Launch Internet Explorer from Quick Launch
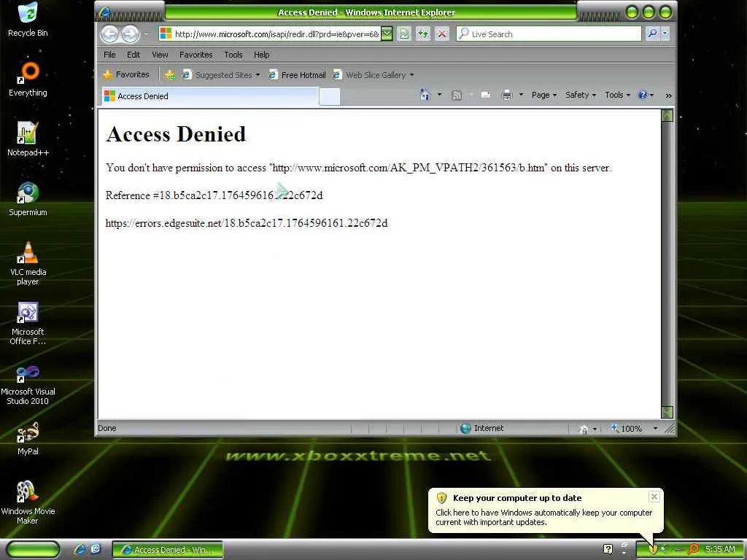The image size is (747, 560). 80,550
